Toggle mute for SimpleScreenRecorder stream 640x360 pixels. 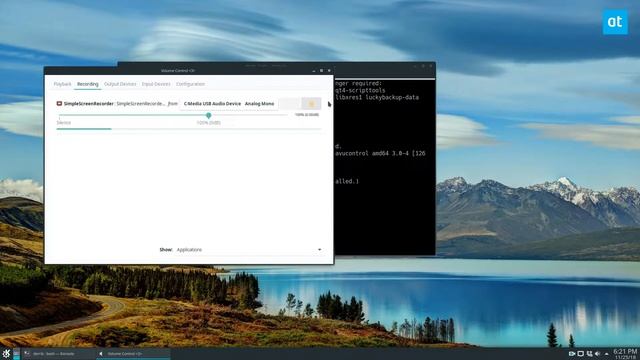pyautogui.click(x=289, y=104)
